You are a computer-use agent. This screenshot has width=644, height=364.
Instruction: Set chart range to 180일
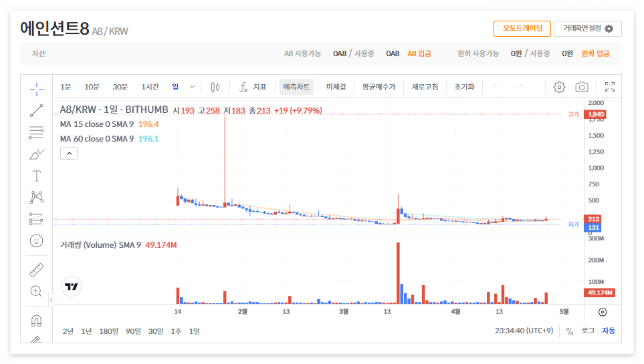pos(108,331)
